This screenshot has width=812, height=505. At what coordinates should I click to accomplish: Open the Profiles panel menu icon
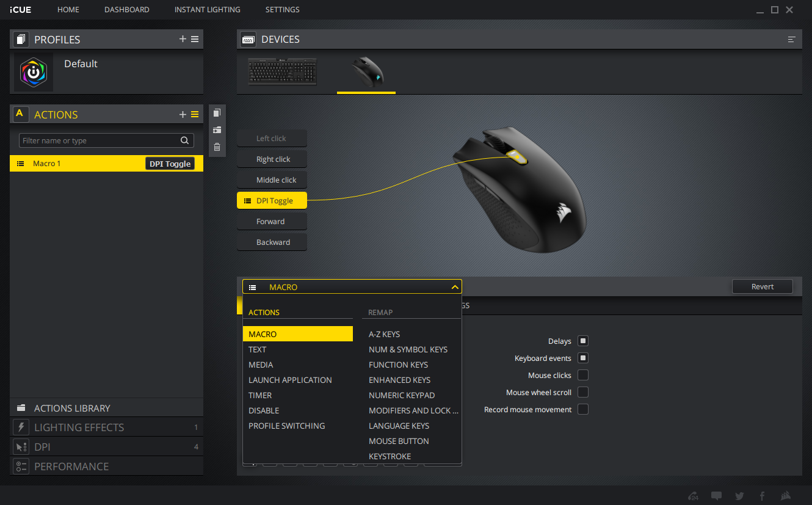point(195,39)
